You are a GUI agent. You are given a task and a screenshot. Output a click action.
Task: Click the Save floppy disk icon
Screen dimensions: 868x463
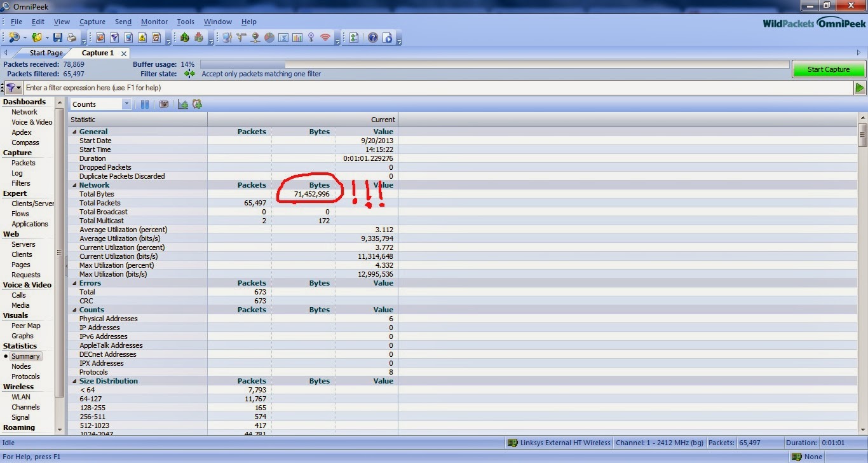point(58,38)
